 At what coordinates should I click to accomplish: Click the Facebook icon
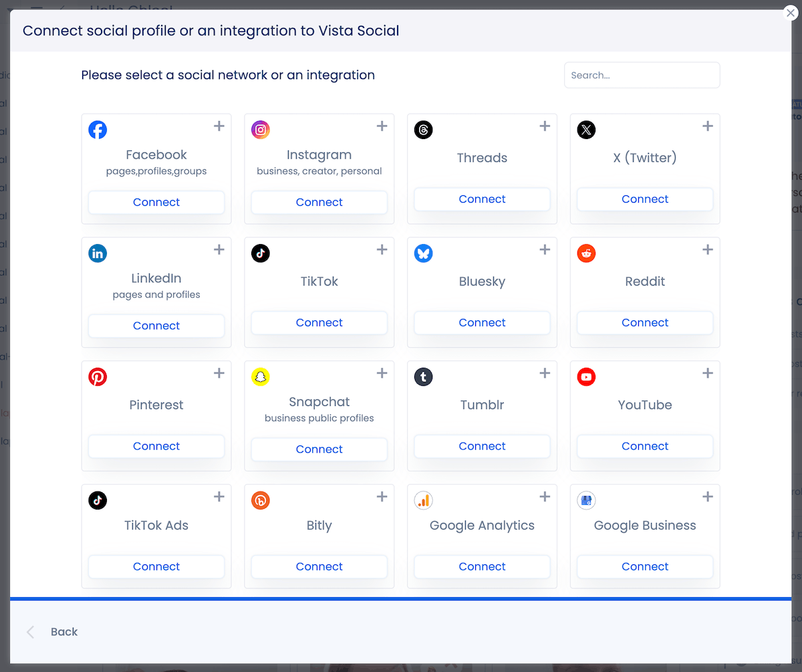(x=98, y=130)
